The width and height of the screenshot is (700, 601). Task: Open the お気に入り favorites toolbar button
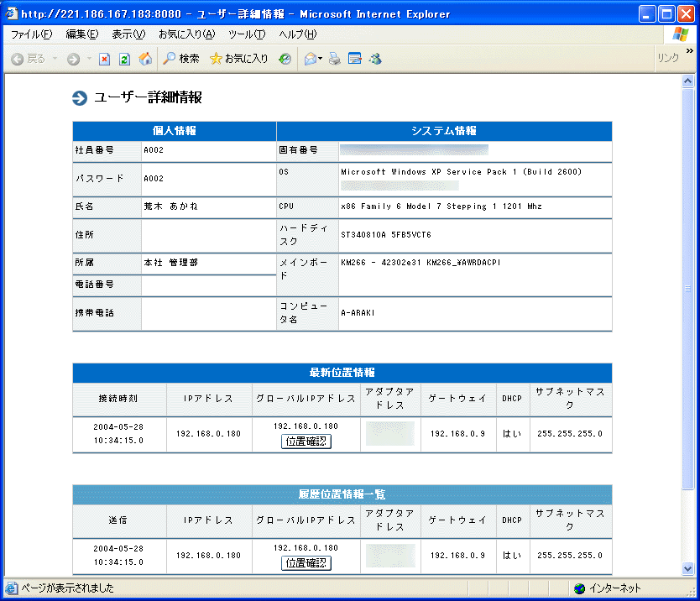239,59
